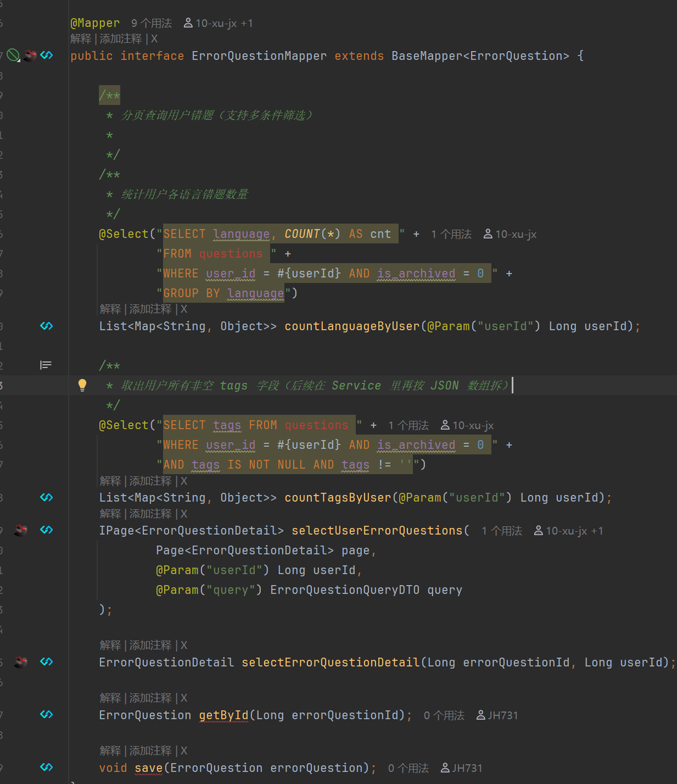Click author hint '10-xu-jx +1' next to @Mapper

(219, 23)
